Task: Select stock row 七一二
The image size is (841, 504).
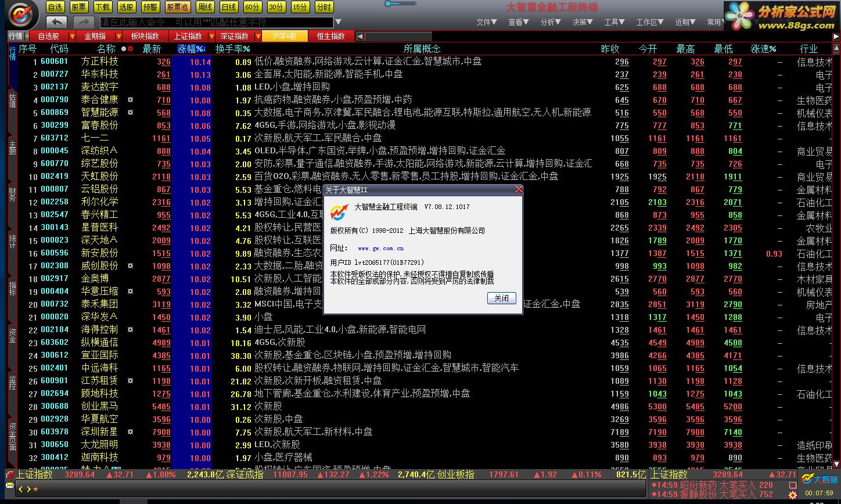Action: pyautogui.click(x=425, y=138)
